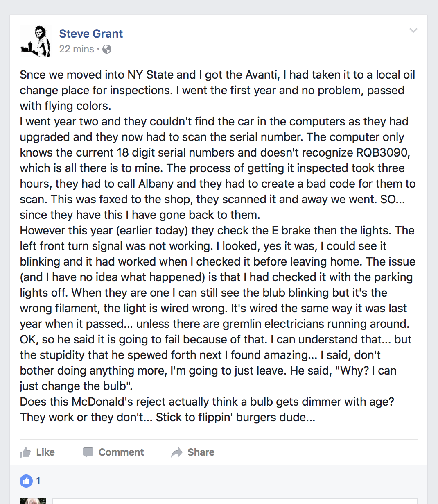Open the post options chevron menu

[x=413, y=30]
